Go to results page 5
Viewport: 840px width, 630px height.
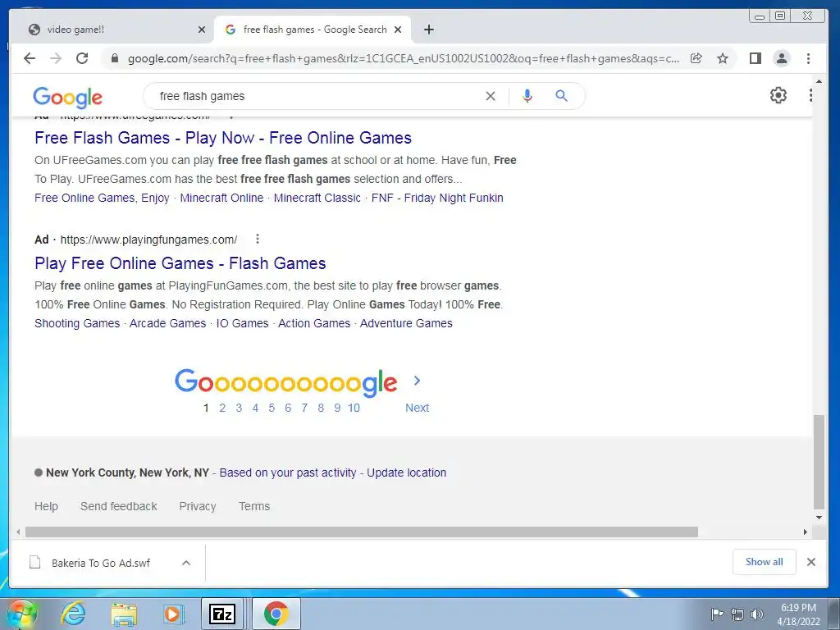(272, 408)
